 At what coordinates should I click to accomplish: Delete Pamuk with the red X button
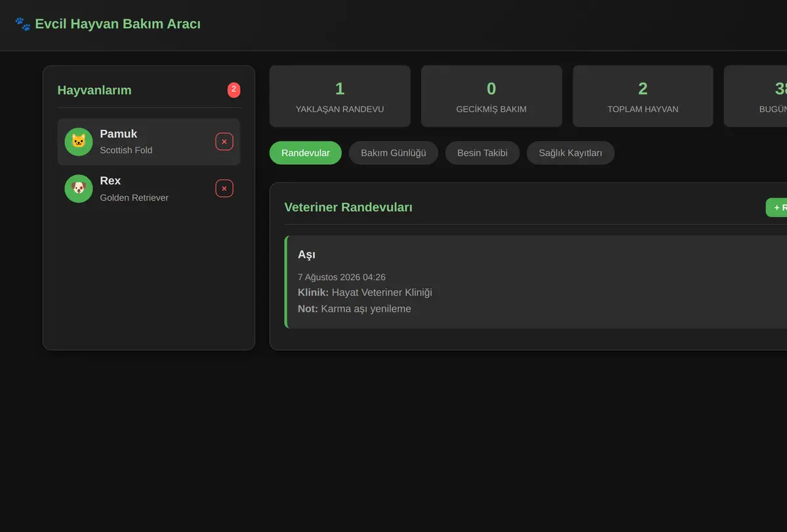224,142
